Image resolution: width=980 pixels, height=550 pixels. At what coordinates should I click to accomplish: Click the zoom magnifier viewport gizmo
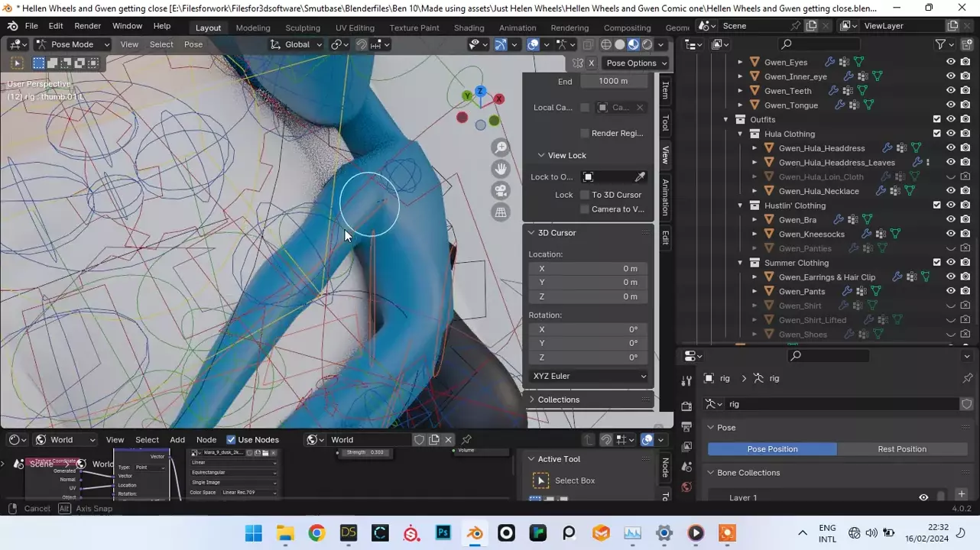coord(501,147)
